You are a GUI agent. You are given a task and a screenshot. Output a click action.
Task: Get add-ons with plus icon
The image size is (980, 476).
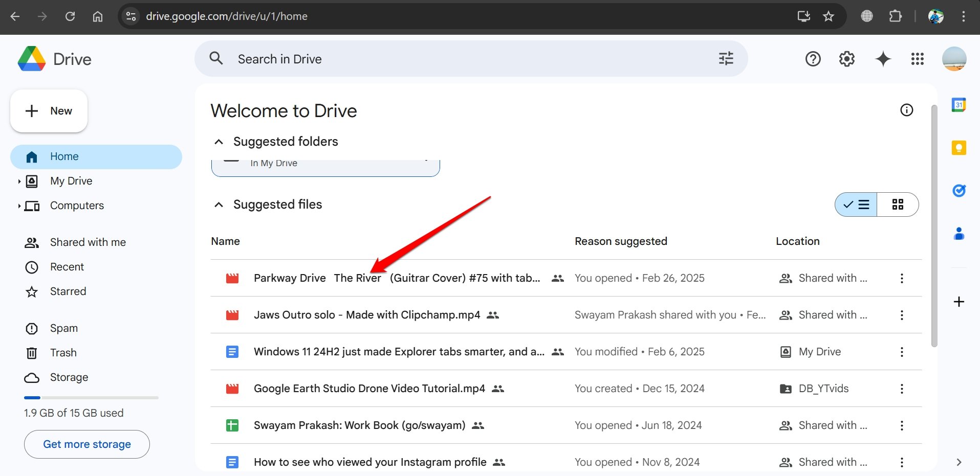pyautogui.click(x=959, y=302)
